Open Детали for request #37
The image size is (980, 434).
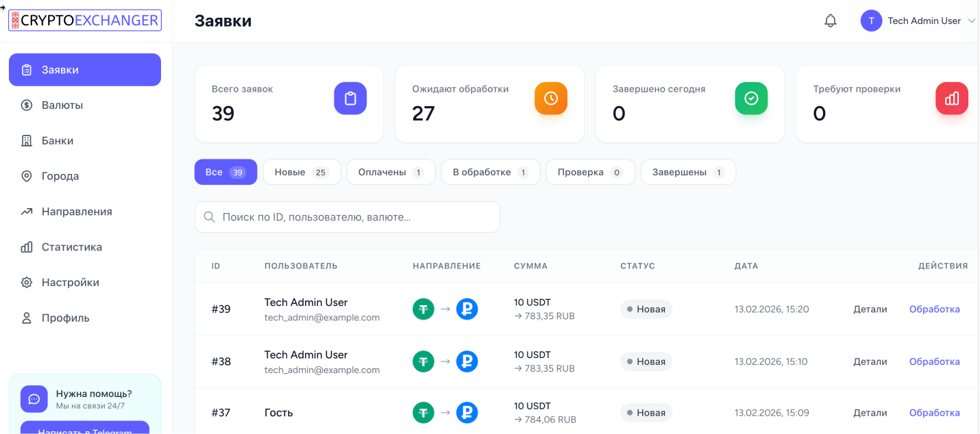[870, 413]
